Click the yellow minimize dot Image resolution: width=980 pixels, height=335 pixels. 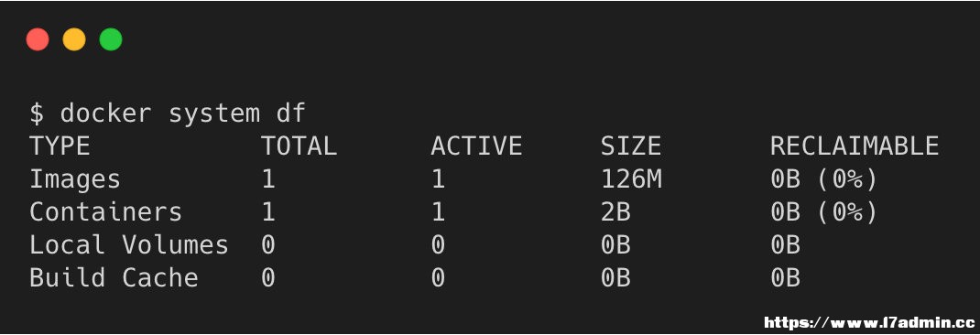74,39
